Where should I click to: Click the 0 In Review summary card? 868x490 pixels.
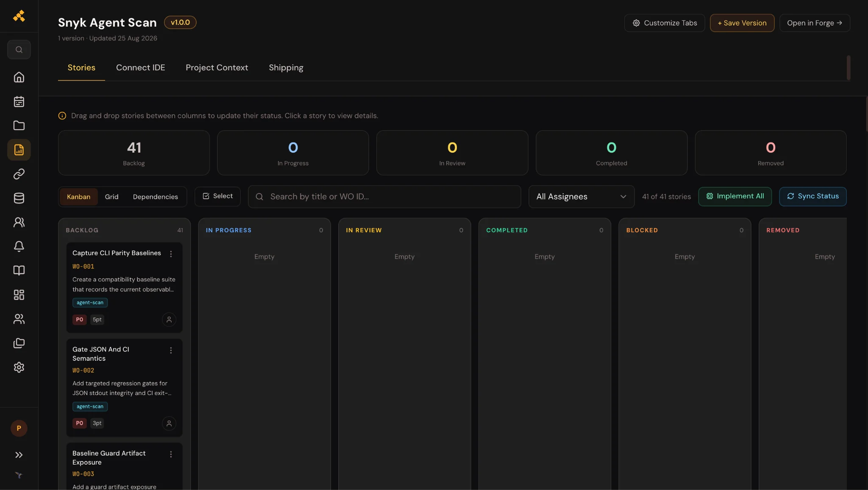click(452, 153)
